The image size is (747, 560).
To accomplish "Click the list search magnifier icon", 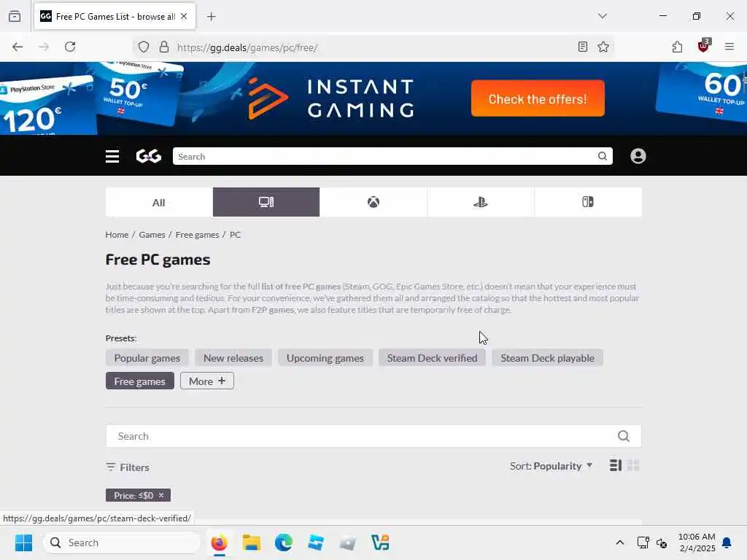I will (x=624, y=436).
